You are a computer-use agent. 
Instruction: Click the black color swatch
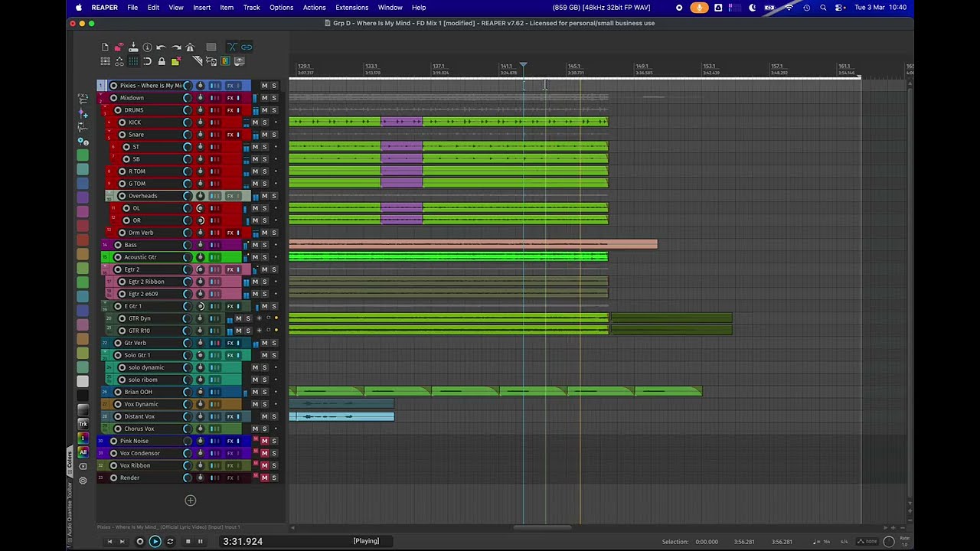coord(83,396)
